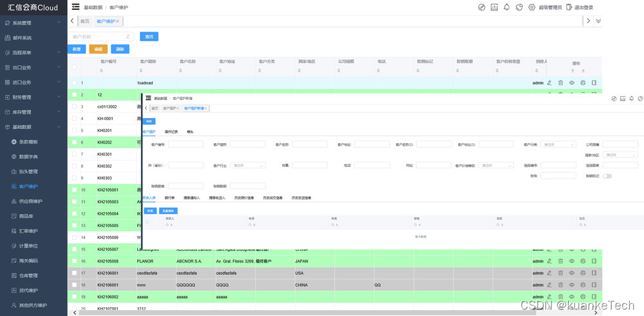View the aaaaa row with eye icon
The height and width of the screenshot is (316, 644).
572,297
